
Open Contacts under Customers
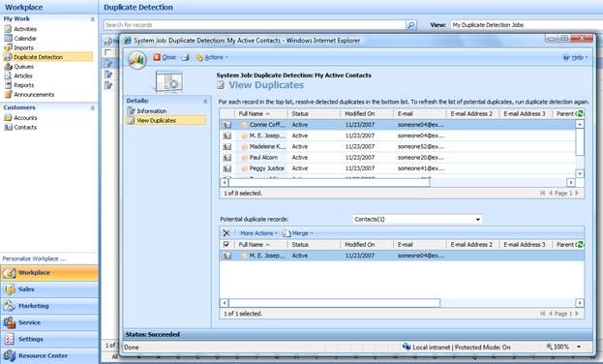[25, 127]
